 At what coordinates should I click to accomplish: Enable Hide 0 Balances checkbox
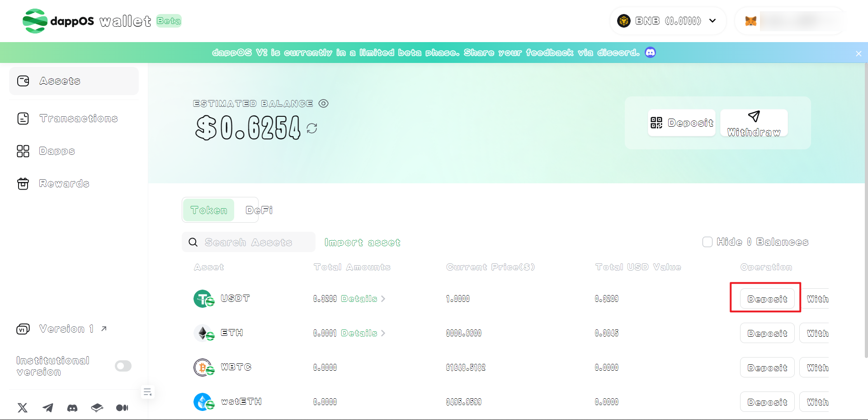[x=708, y=242]
